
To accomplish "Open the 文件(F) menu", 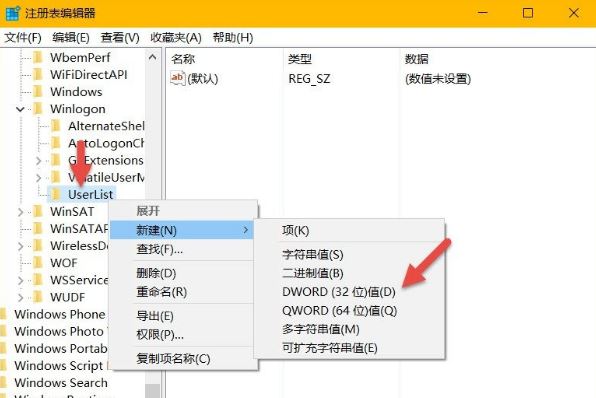I will point(23,38).
